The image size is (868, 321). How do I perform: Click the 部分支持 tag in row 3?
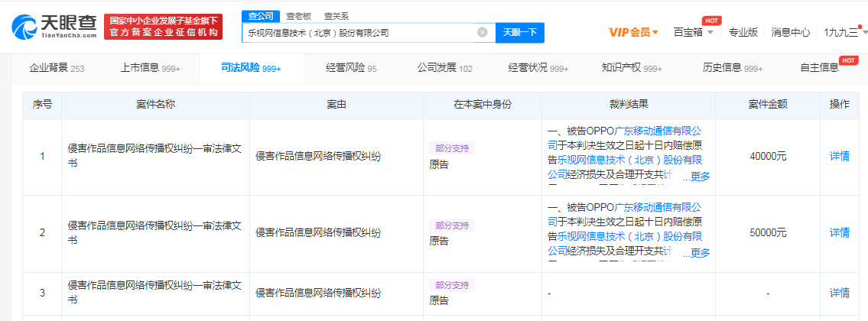[x=452, y=285]
